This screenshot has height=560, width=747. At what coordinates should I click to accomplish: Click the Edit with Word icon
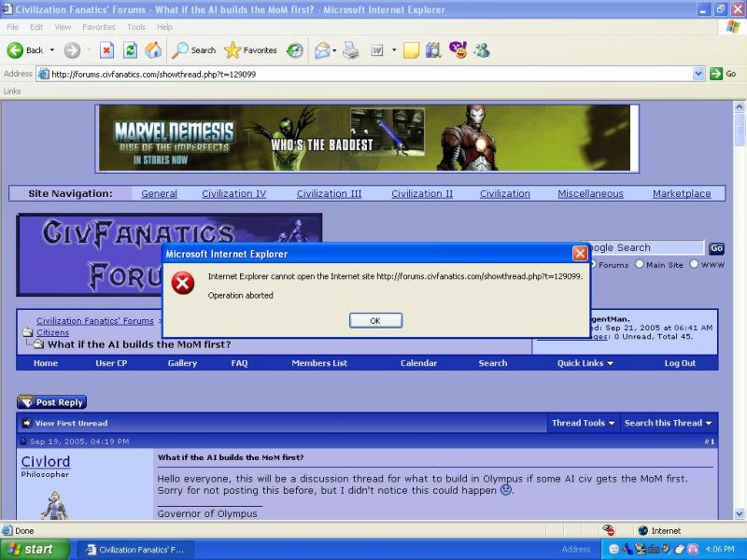pyautogui.click(x=377, y=50)
